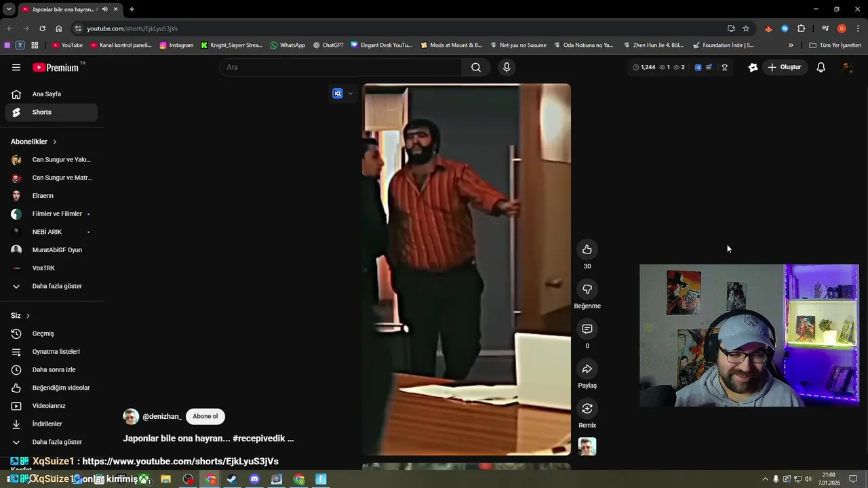Open the tab search dropdown arrow
This screenshot has height=488, width=868.
[9, 9]
